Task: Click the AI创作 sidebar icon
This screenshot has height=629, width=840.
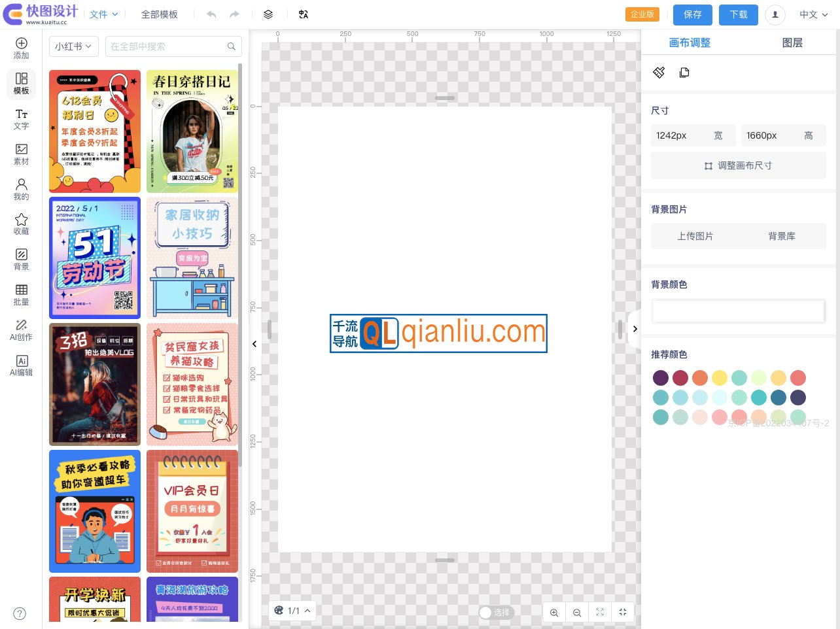Action: pos(21,331)
